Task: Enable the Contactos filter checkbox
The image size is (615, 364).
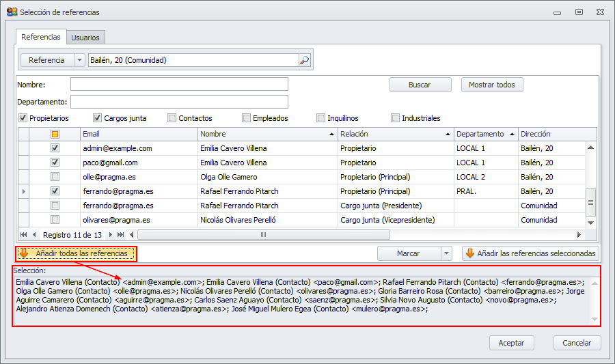Action: (172, 118)
